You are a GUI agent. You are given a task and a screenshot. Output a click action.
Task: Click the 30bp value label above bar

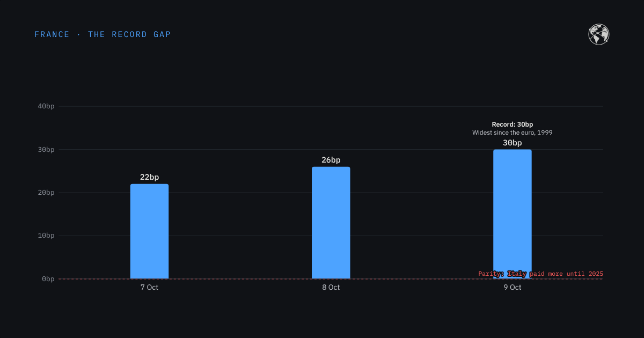pyautogui.click(x=513, y=143)
